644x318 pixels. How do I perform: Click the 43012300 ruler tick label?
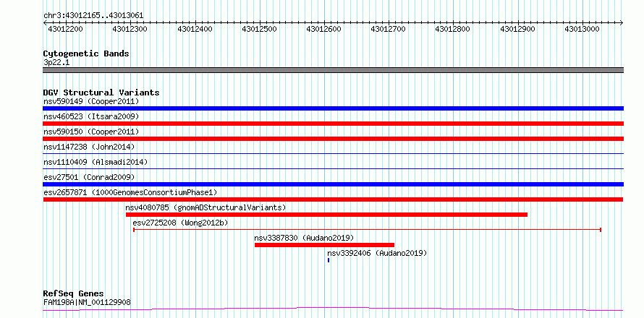[130, 30]
